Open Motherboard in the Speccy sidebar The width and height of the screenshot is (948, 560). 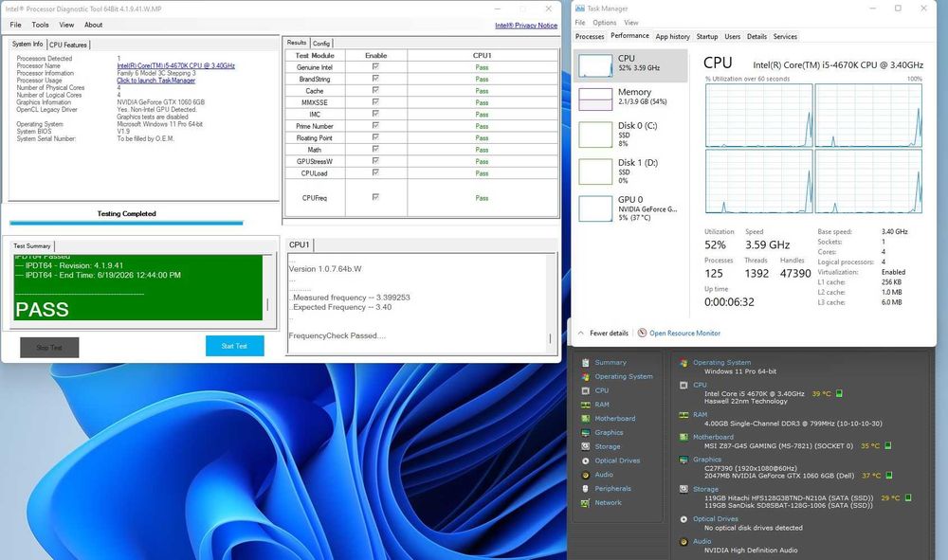pyautogui.click(x=615, y=418)
